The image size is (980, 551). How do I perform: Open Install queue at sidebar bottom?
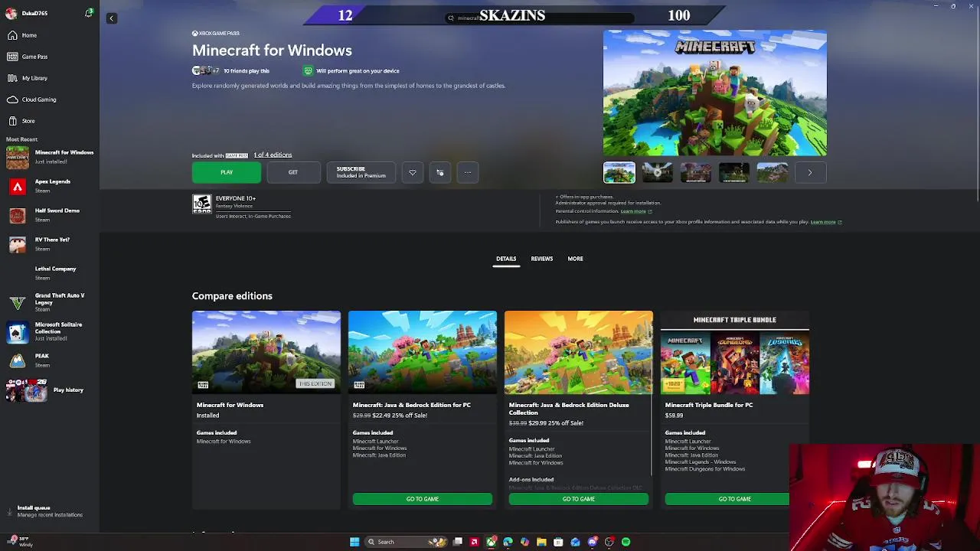50,511
